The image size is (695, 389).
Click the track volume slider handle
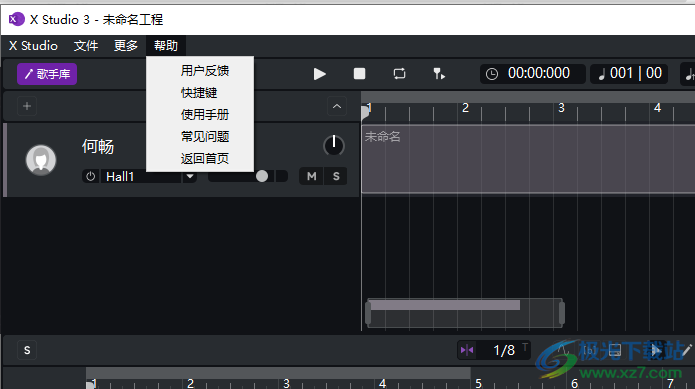(x=262, y=176)
